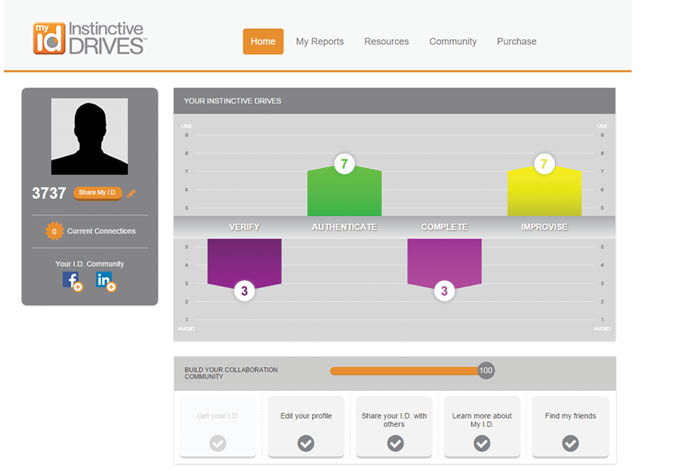This screenshot has height=471, width=689.
Task: Click the Verify purple bar
Action: (244, 262)
